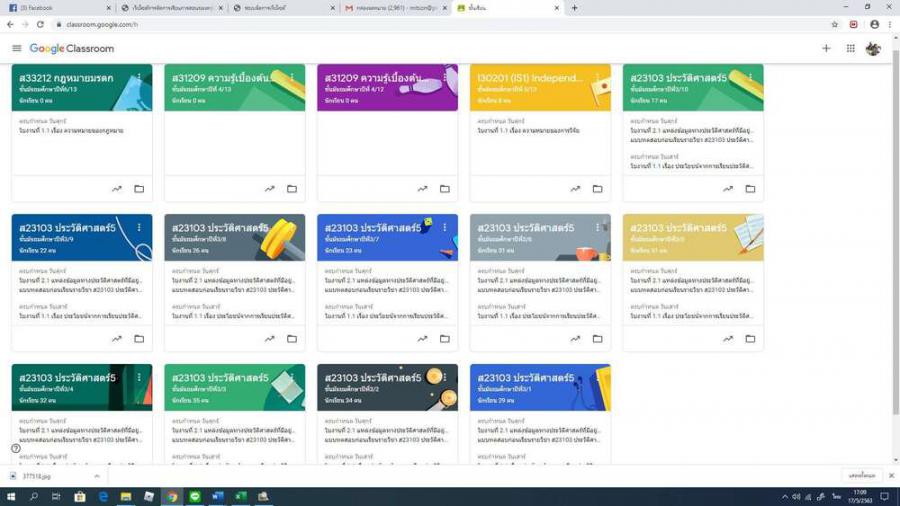Image resolution: width=900 pixels, height=506 pixels.
Task: Open the Google account profile avatar
Action: pyautogui.click(x=873, y=48)
